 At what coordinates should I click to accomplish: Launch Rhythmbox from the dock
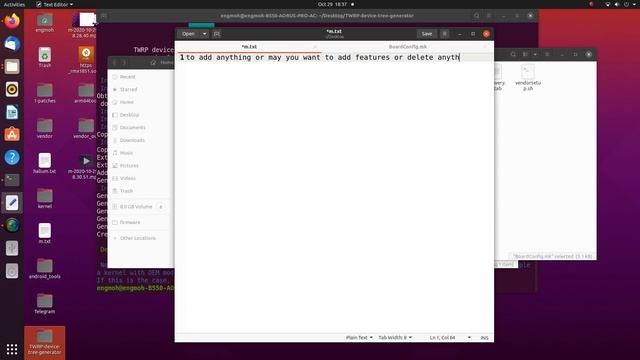click(x=12, y=89)
